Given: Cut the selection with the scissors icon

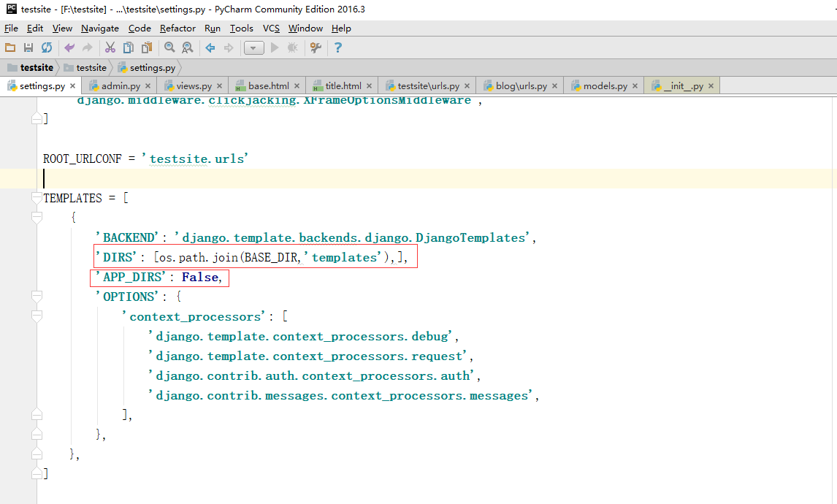Looking at the screenshot, I should pos(110,47).
